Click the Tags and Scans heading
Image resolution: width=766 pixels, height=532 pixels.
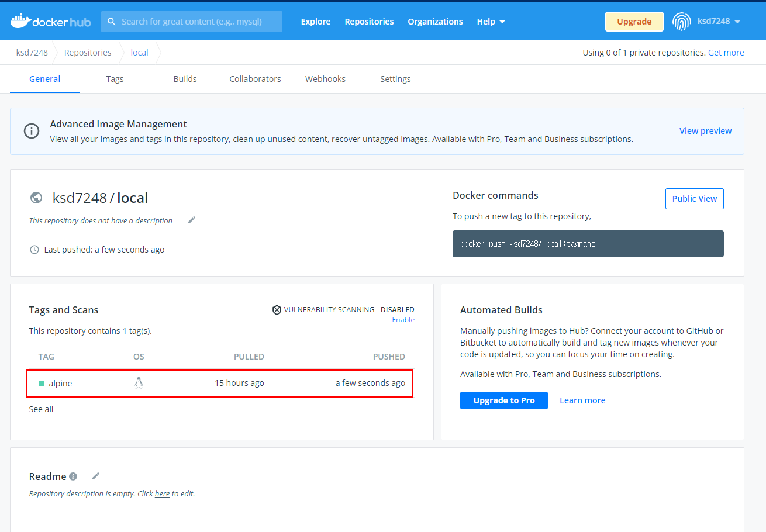(x=64, y=310)
